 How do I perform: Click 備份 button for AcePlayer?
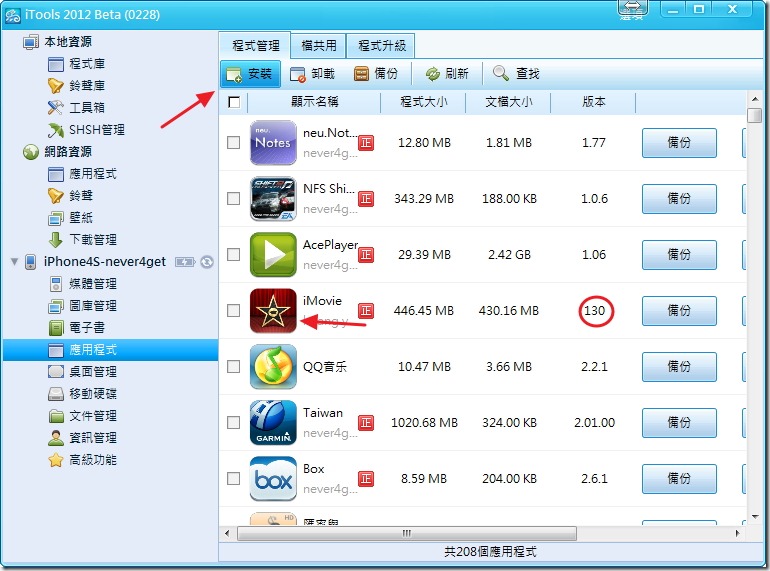click(679, 254)
